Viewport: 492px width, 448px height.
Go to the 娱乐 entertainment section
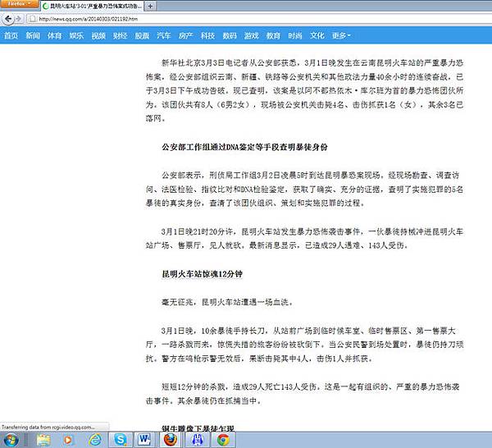pos(76,36)
